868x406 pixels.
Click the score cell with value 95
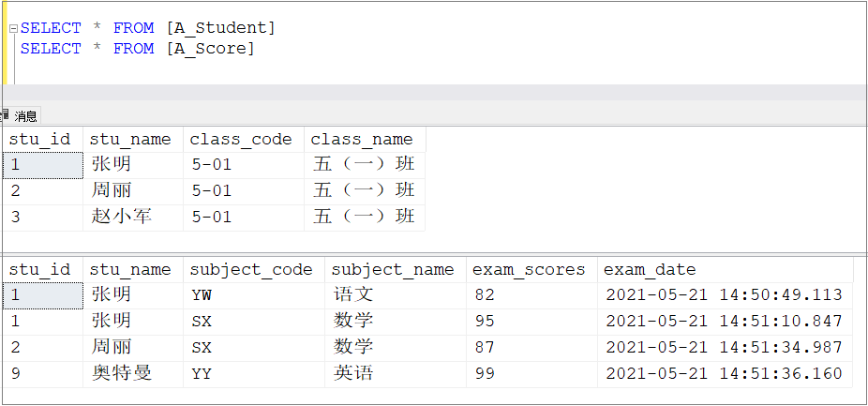[x=486, y=322]
